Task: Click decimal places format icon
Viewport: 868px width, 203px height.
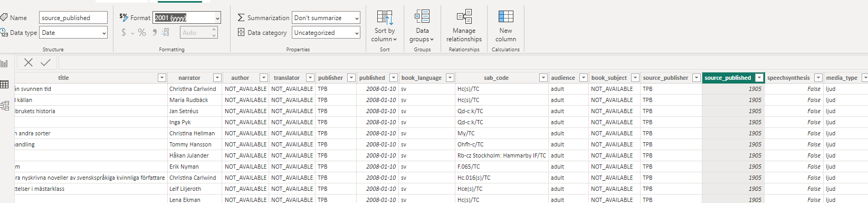Action: [x=165, y=33]
